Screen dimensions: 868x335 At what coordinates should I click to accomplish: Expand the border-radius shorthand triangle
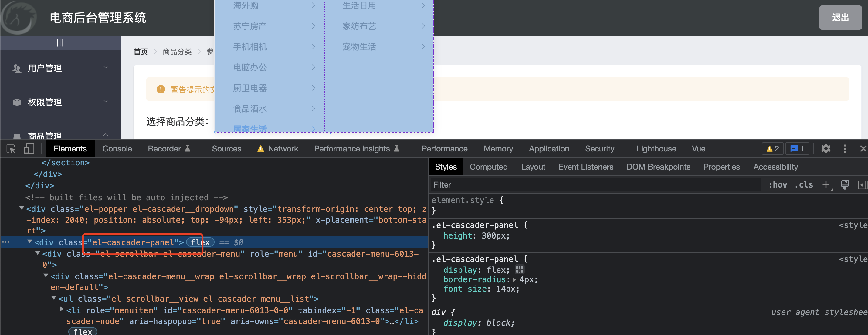pos(514,279)
